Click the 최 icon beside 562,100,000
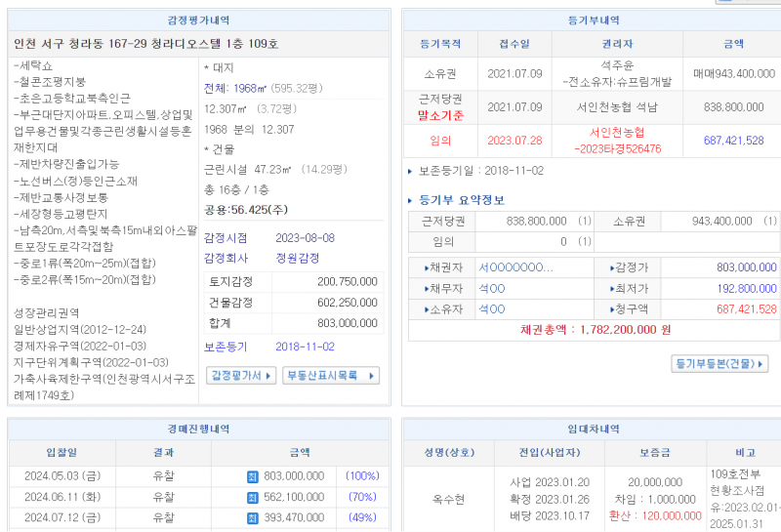The height and width of the screenshot is (532, 781). (x=252, y=496)
